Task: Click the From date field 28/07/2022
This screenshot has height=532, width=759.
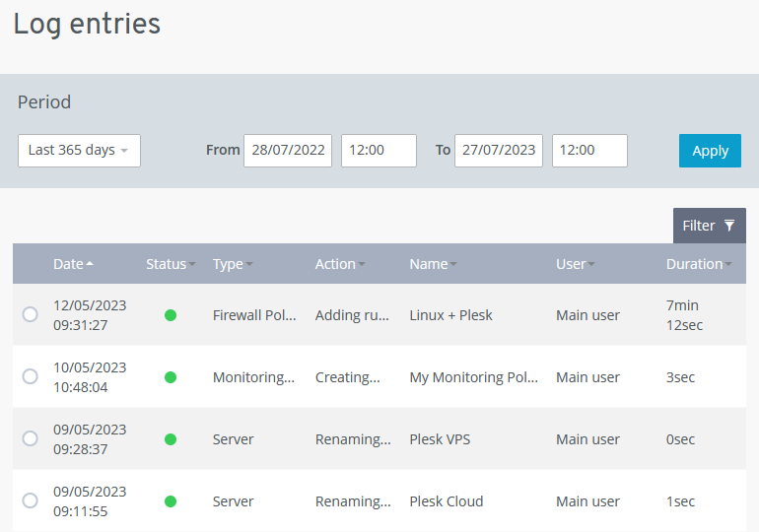Action: [288, 151]
